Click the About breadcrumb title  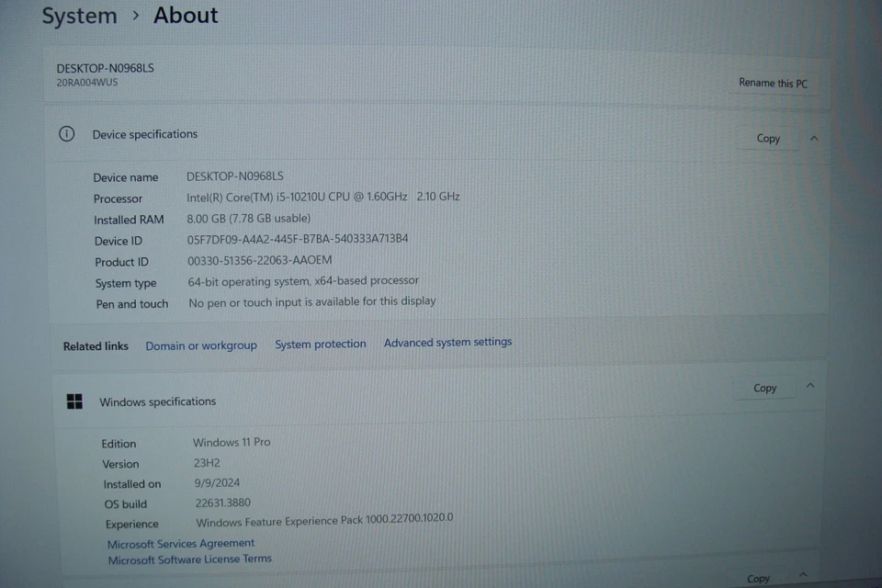click(x=186, y=16)
